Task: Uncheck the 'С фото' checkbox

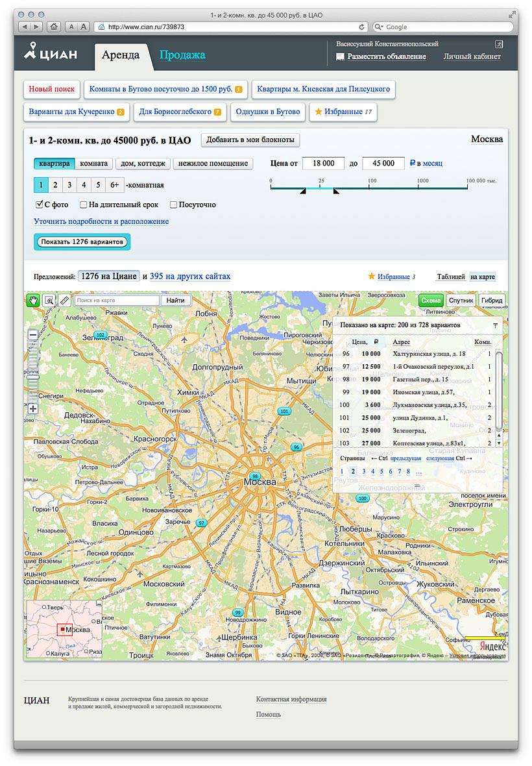Action: tap(39, 204)
